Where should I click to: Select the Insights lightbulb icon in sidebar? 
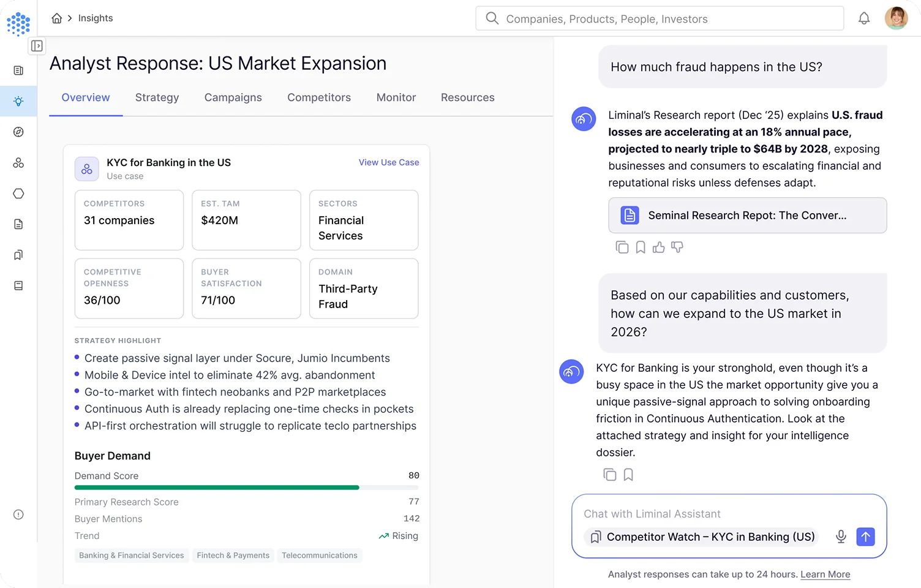click(18, 100)
